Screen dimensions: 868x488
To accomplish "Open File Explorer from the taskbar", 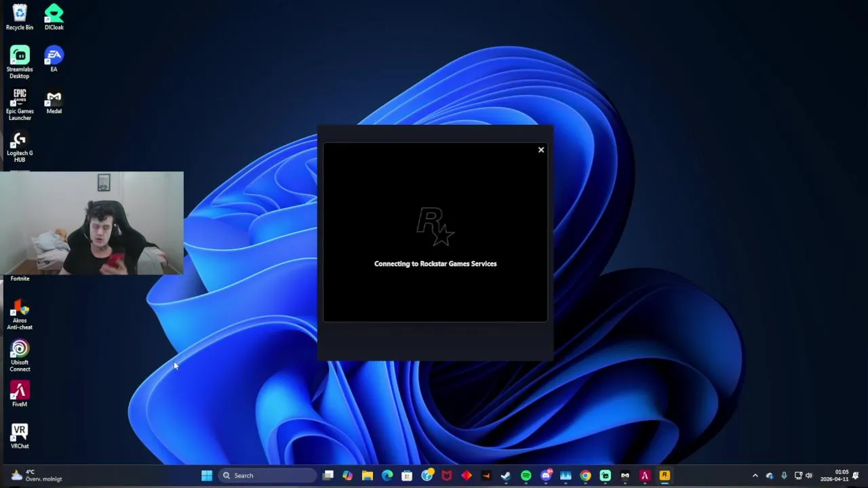I will (368, 476).
